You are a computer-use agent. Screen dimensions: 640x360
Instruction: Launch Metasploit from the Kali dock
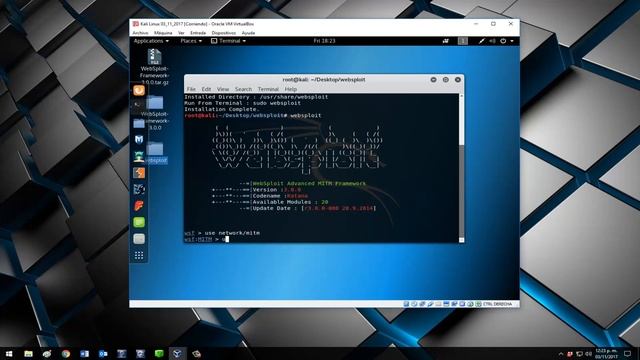tap(139, 140)
